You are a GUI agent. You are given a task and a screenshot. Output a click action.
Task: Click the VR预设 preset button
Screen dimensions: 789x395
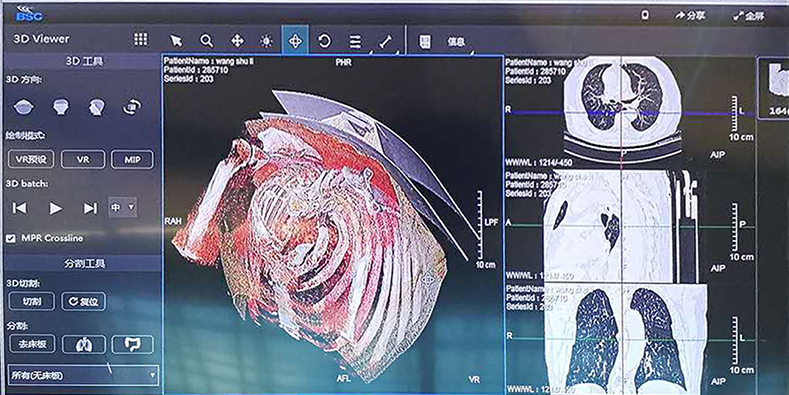(31, 160)
